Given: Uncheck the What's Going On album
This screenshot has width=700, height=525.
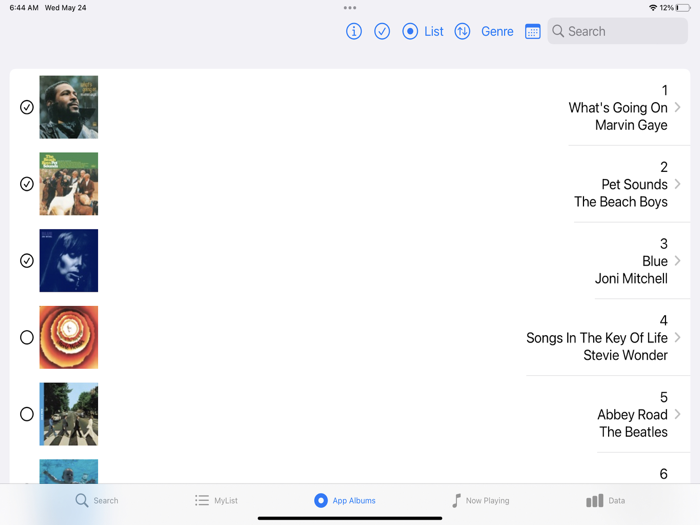Looking at the screenshot, I should point(27,107).
